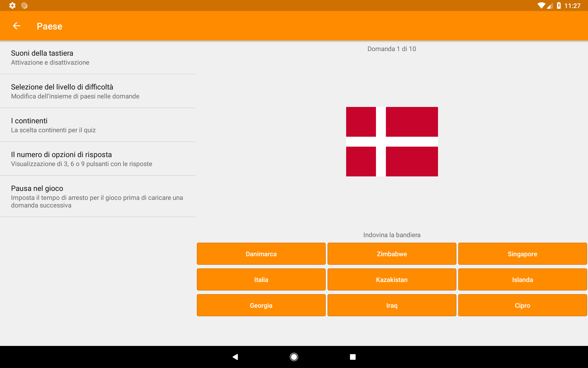This screenshot has height=368, width=588.
Task: Tap the red and white cross flag image
Action: 392,142
